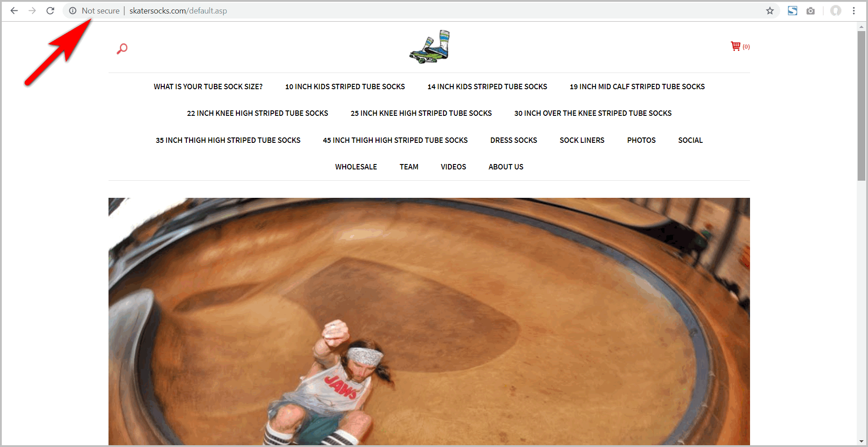868x447 pixels.
Task: Select WHAT IS YOUR TUBE SOCK SIZE?
Action: (208, 87)
